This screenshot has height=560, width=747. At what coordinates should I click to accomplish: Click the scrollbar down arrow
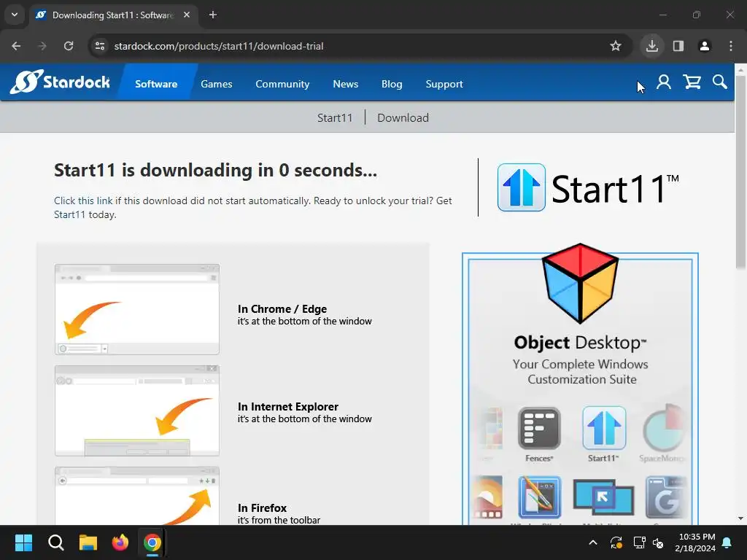(x=740, y=518)
